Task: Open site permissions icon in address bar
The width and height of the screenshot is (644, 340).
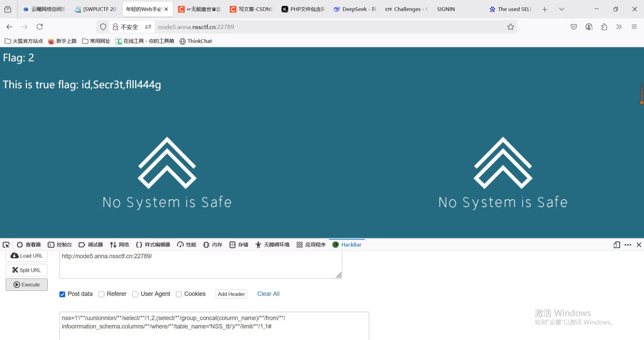Action: [x=148, y=27]
